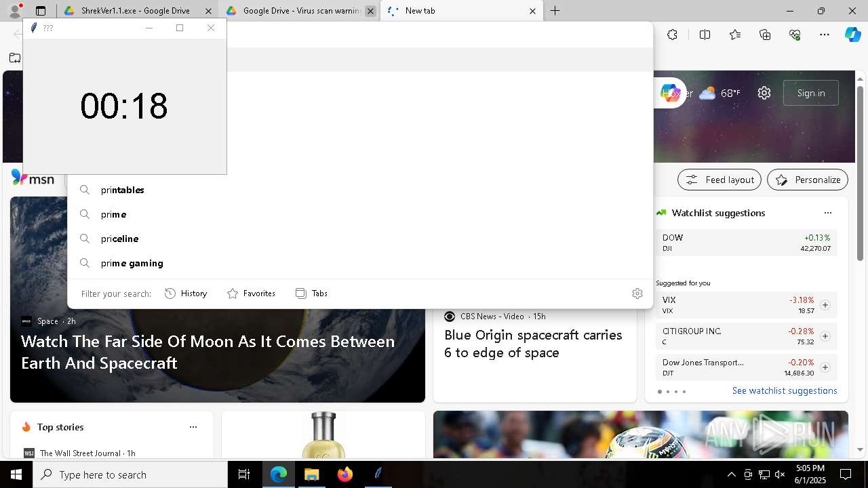Filter the search by Tabs
The width and height of the screenshot is (868, 488).
pos(311,293)
